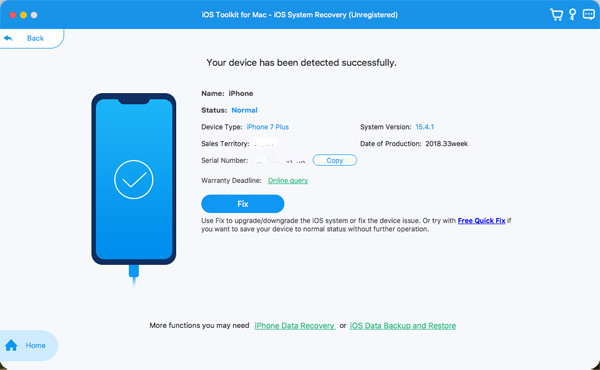600x370 pixels.
Task: Click the Serial Number label
Action: coord(224,160)
